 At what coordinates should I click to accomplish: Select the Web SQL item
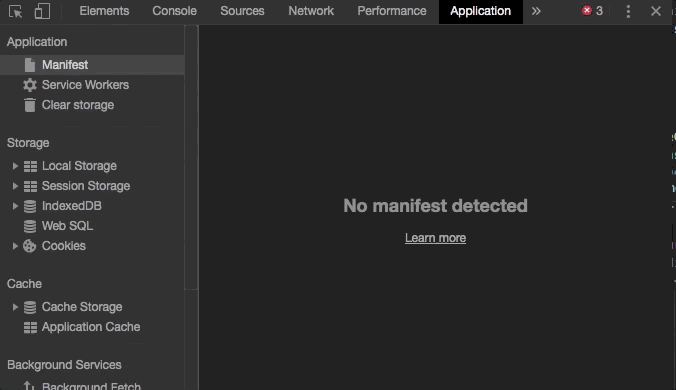(x=67, y=226)
